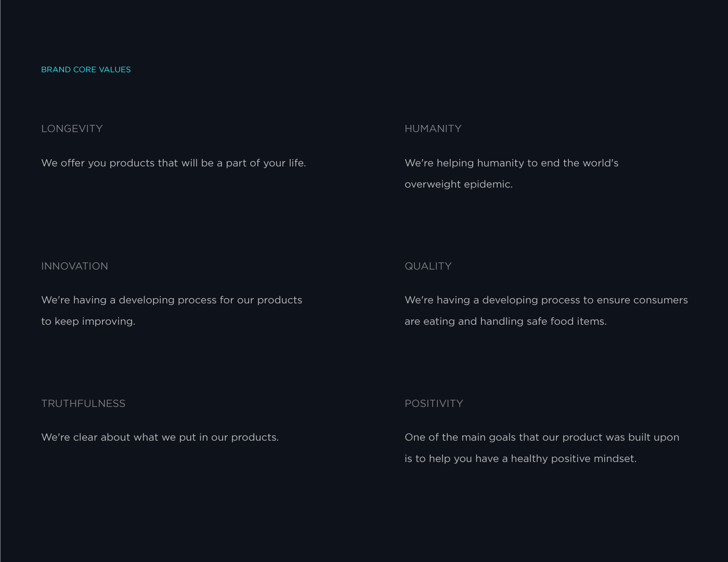The width and height of the screenshot is (728, 562).
Task: Click the sentence about what we put in products
Action: 160,438
